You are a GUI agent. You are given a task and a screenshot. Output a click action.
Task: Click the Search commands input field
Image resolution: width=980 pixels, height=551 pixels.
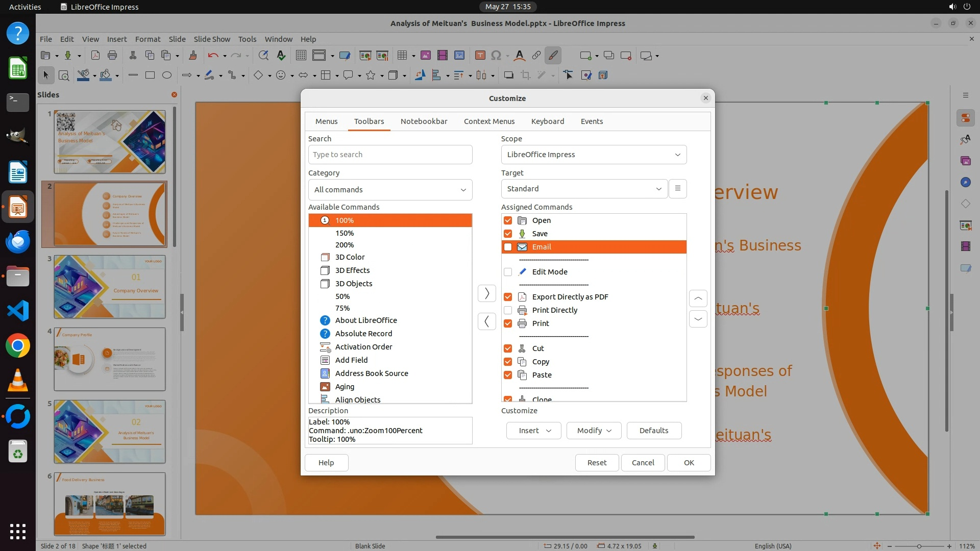390,155
